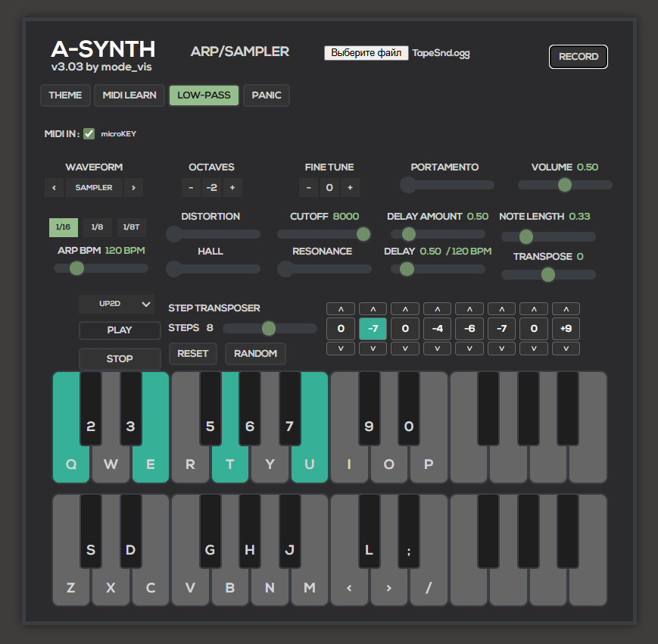Play the P piano key
Screen dimensions: 658x644
(429, 464)
